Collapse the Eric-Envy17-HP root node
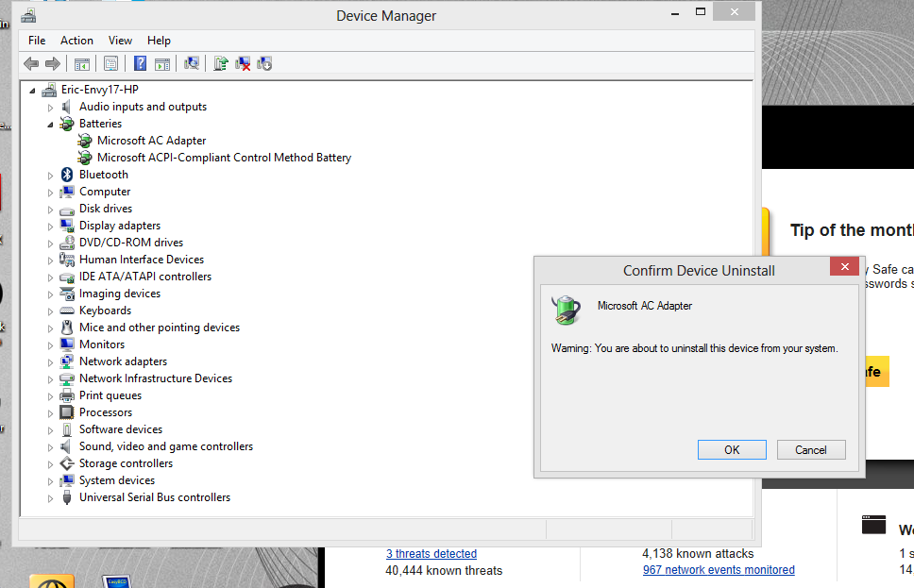914x588 pixels. 33,91
